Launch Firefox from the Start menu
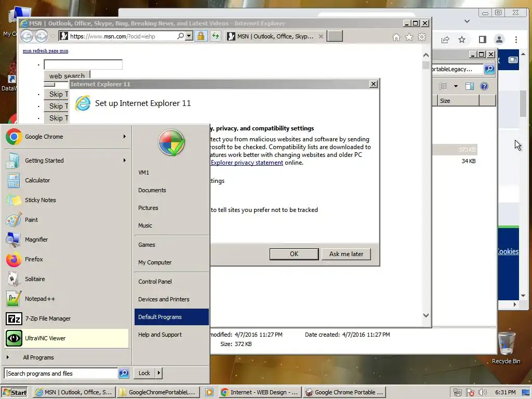The width and height of the screenshot is (532, 399). click(x=66, y=259)
